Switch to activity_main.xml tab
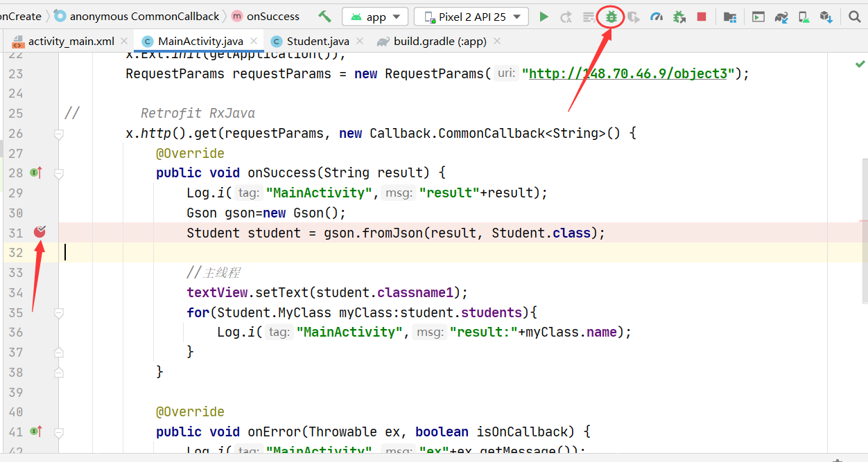Image resolution: width=868 pixels, height=462 pixels. (x=71, y=42)
